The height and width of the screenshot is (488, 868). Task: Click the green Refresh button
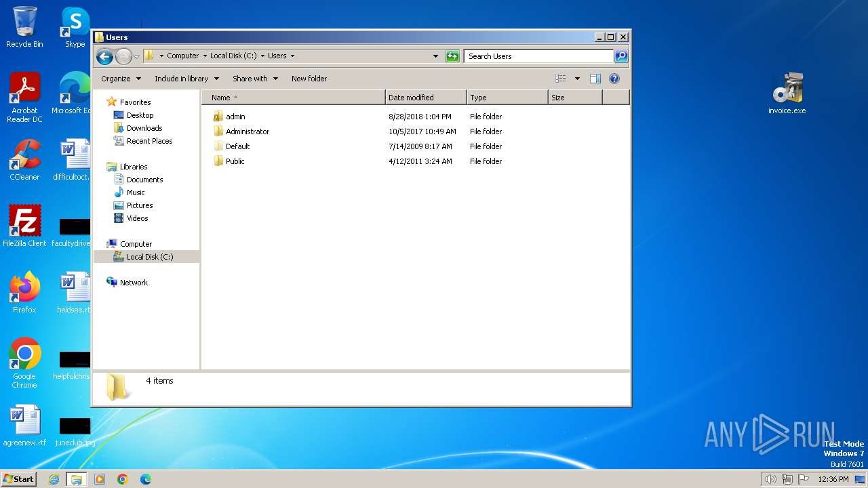coord(452,56)
